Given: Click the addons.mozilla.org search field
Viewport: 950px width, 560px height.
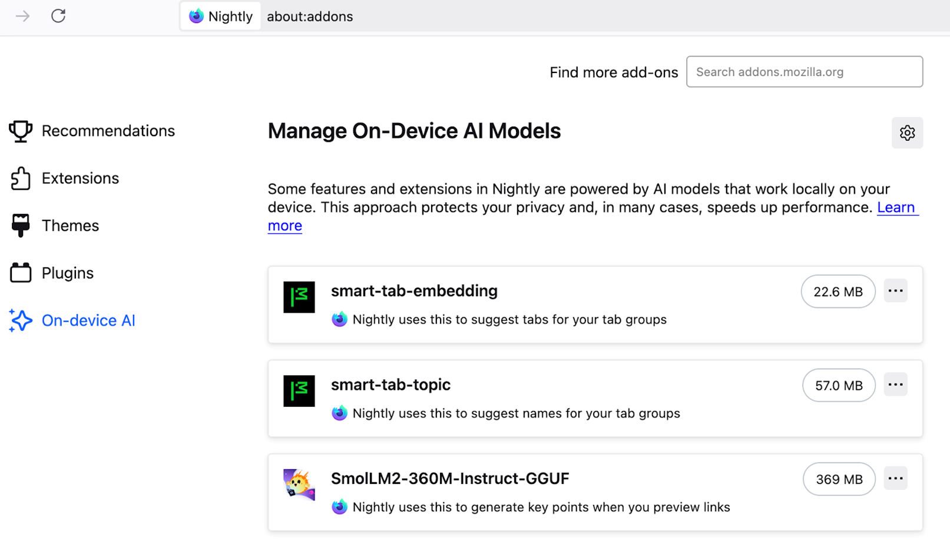Looking at the screenshot, I should [805, 71].
